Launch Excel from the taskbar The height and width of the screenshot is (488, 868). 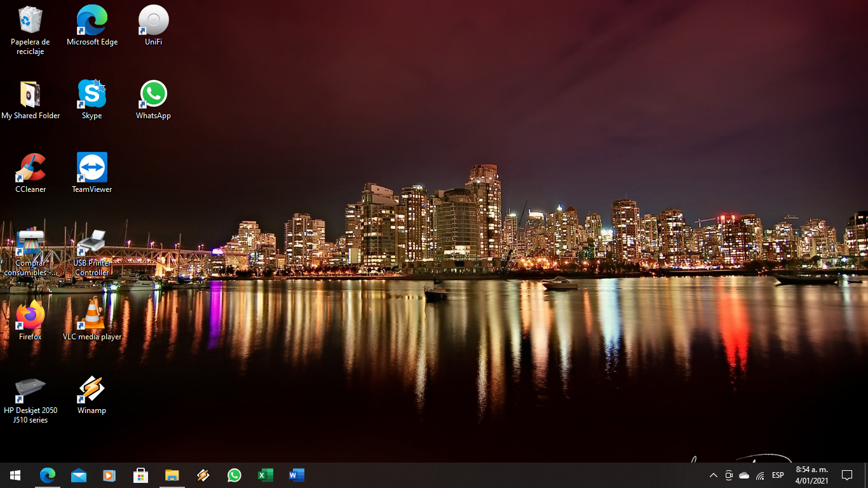265,475
